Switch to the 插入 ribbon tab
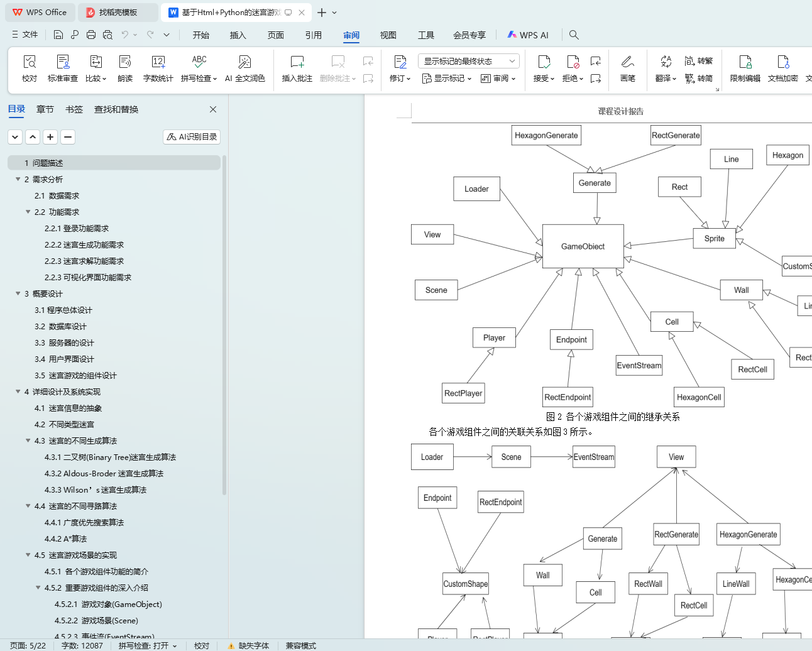812x651 pixels. (x=238, y=35)
